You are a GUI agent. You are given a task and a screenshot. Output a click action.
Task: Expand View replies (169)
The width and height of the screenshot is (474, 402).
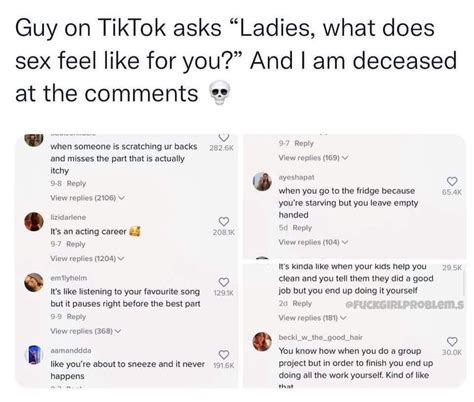pyautogui.click(x=313, y=157)
